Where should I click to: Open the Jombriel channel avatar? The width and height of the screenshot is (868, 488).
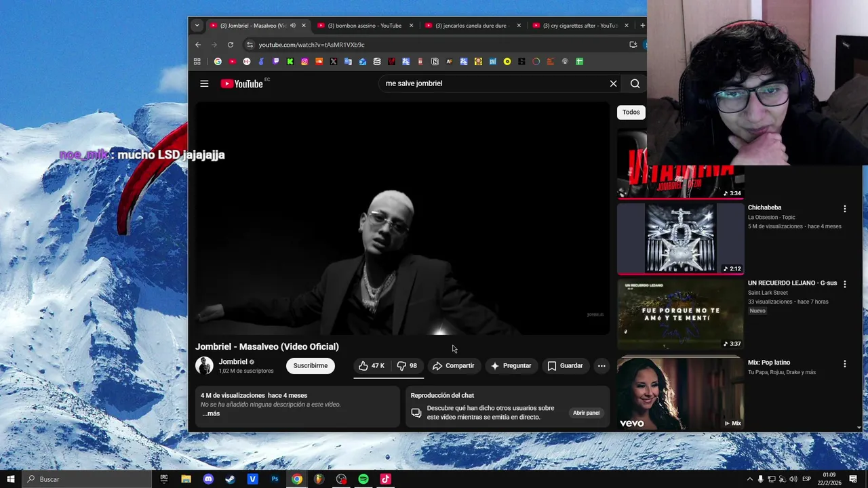(x=204, y=365)
